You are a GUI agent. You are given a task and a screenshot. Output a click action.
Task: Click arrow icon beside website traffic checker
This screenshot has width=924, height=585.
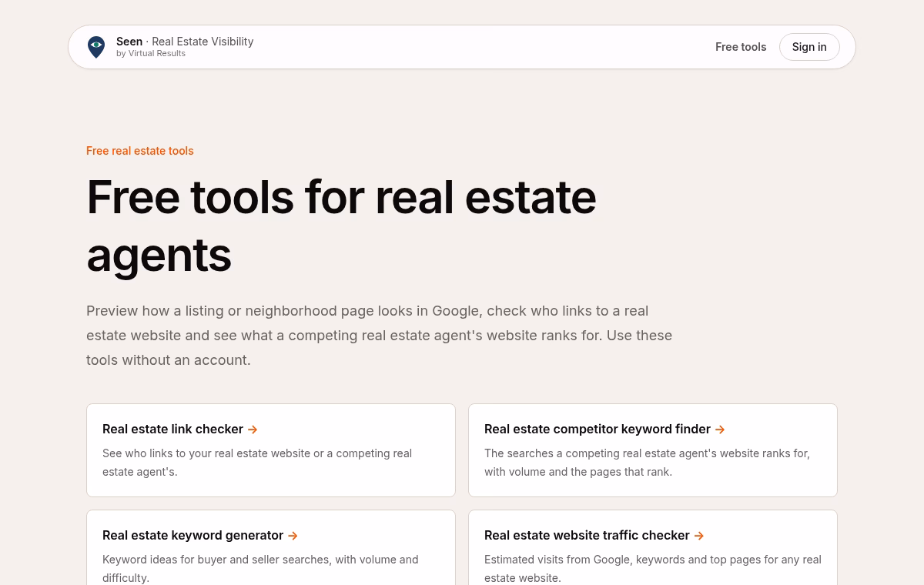point(699,536)
